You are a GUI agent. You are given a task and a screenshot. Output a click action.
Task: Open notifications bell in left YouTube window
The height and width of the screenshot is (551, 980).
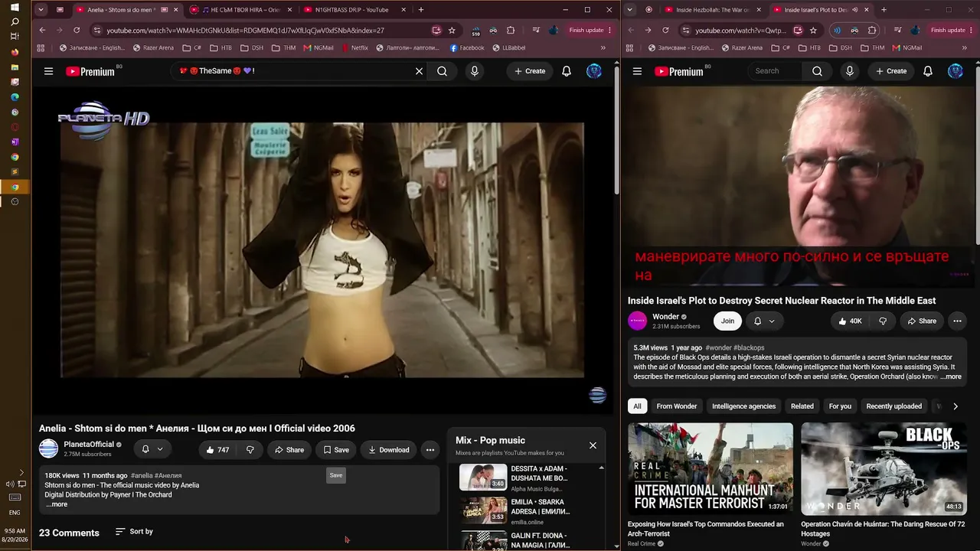pos(567,71)
